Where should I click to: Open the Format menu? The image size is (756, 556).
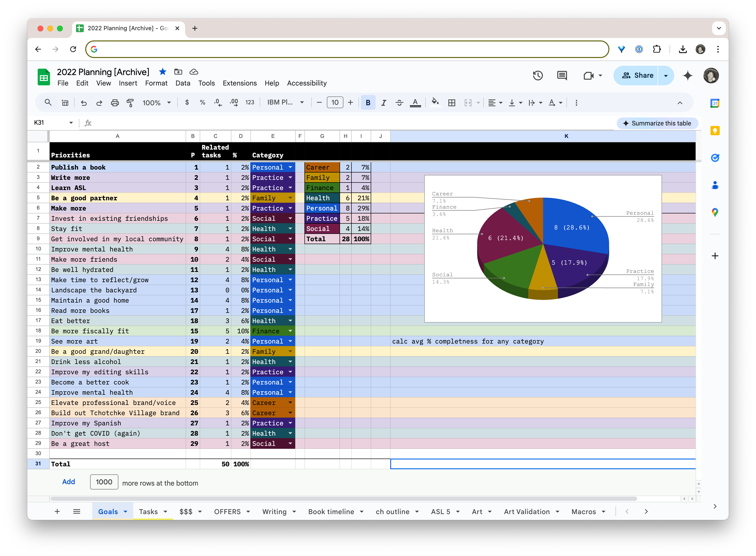(156, 83)
